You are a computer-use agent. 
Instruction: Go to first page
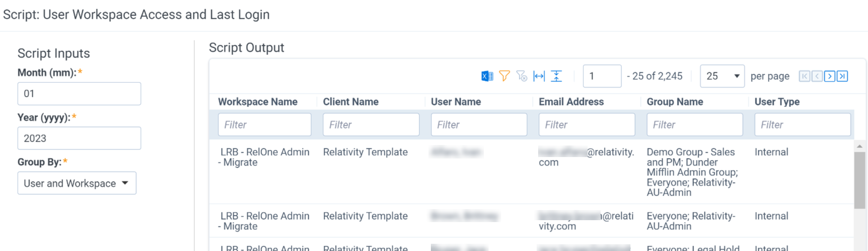click(x=805, y=76)
